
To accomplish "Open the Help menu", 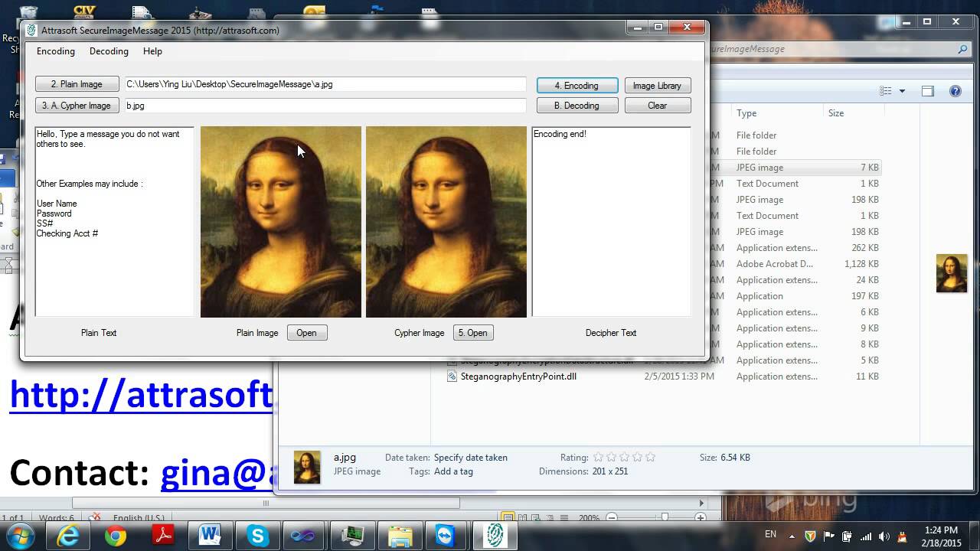I will [152, 51].
